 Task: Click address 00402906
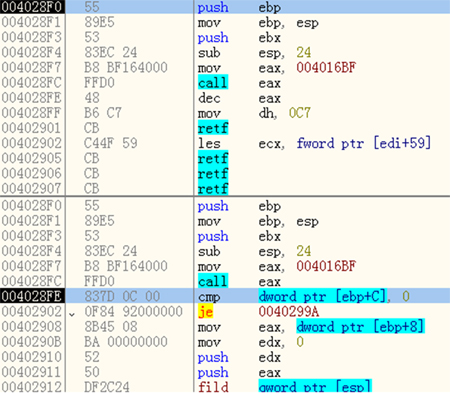tap(31, 174)
